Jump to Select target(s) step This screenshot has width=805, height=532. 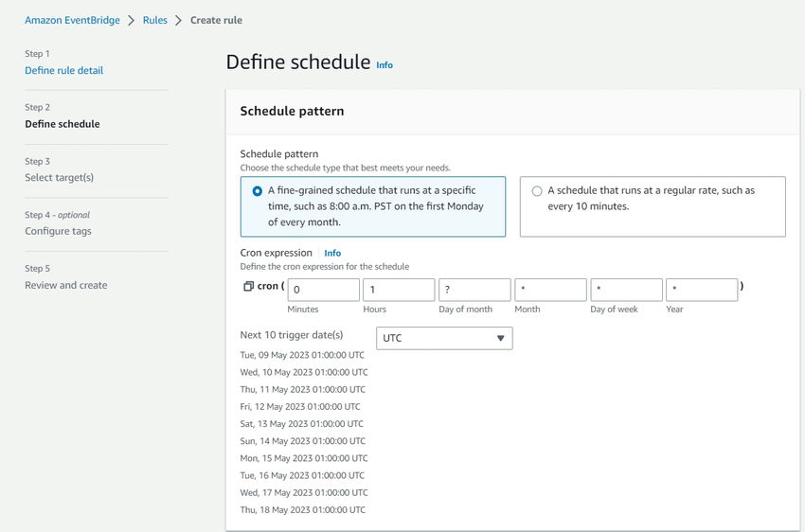[x=59, y=178]
